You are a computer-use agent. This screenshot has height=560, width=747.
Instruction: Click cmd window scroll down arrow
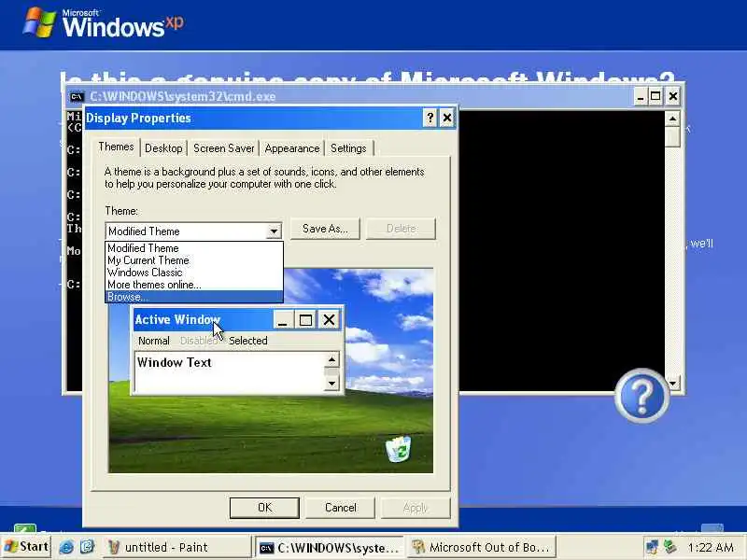pyautogui.click(x=672, y=383)
